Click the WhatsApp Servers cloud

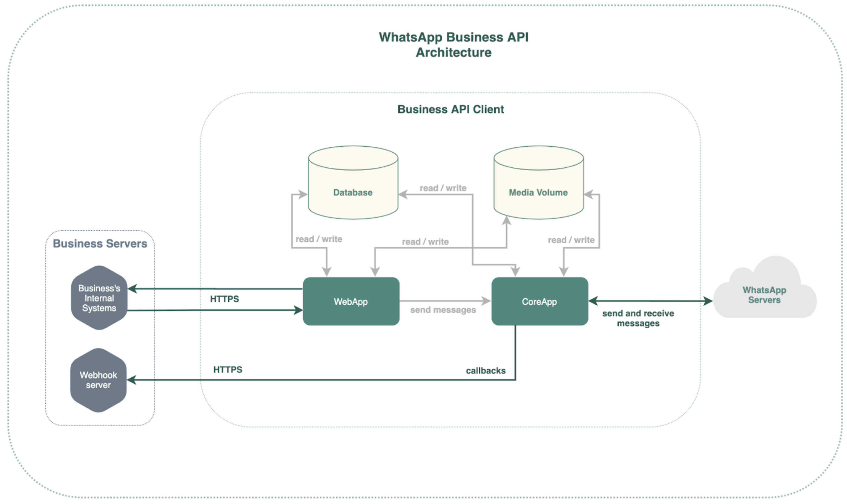pos(765,287)
